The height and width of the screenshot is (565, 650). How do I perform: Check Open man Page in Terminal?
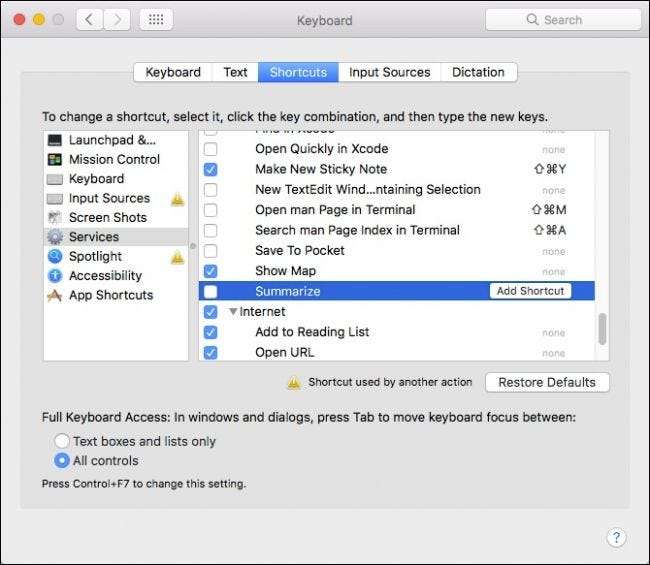[211, 210]
